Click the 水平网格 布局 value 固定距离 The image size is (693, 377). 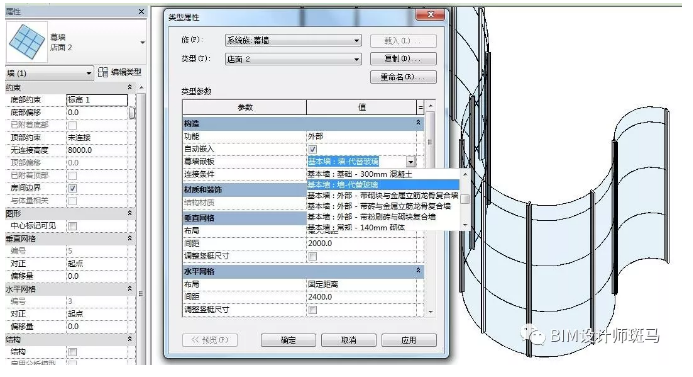pyautogui.click(x=362, y=284)
